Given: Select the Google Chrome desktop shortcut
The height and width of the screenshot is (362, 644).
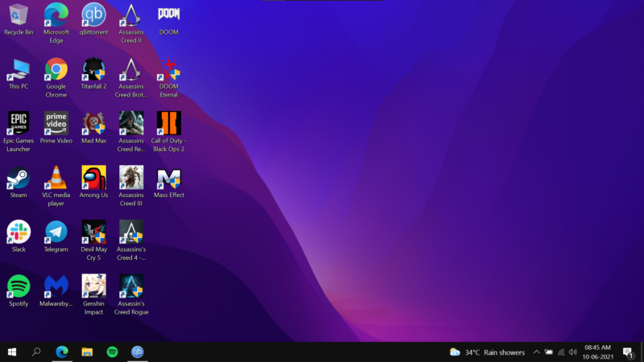Looking at the screenshot, I should pos(56,77).
